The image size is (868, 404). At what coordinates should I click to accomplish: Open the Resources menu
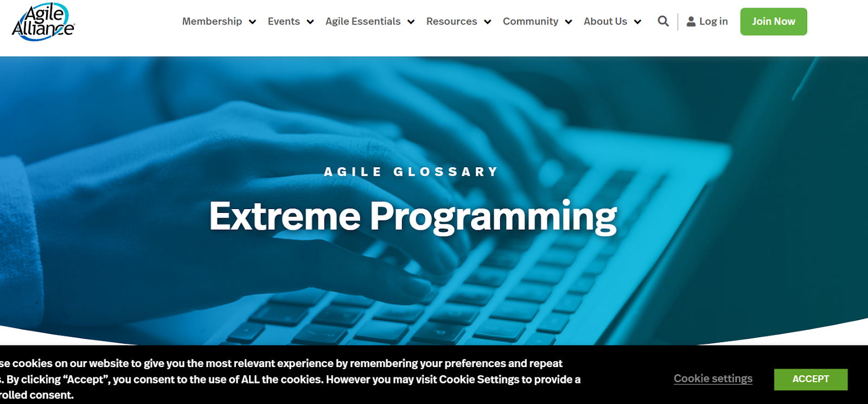[x=452, y=21]
